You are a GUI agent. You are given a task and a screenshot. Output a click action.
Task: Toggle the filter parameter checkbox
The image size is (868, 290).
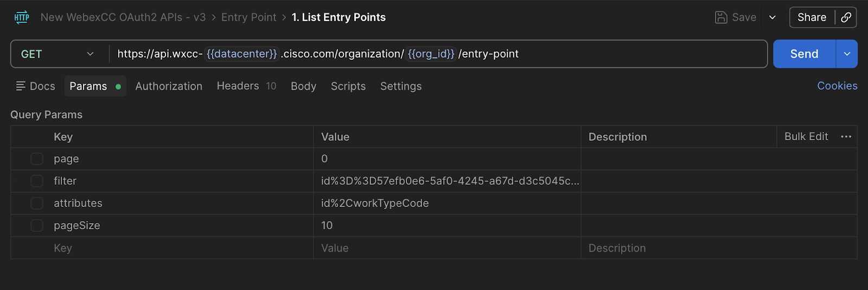pyautogui.click(x=37, y=181)
